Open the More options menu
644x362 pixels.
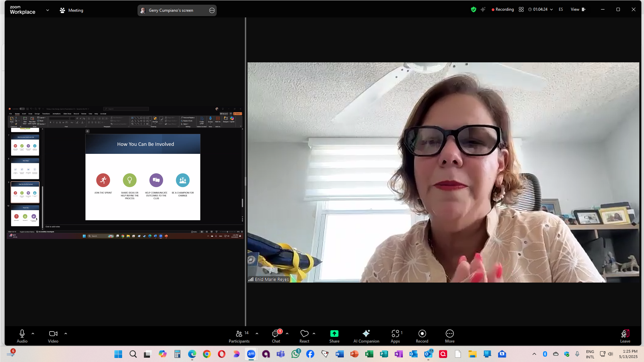[449, 334]
